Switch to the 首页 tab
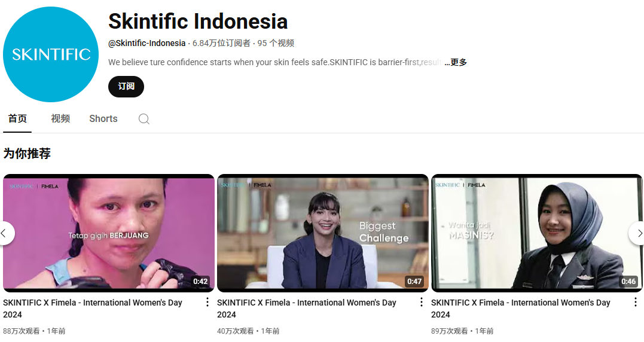 pos(17,119)
